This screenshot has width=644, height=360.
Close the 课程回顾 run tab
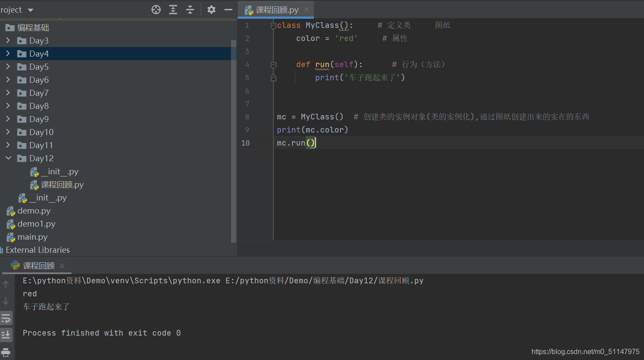pos(62,266)
